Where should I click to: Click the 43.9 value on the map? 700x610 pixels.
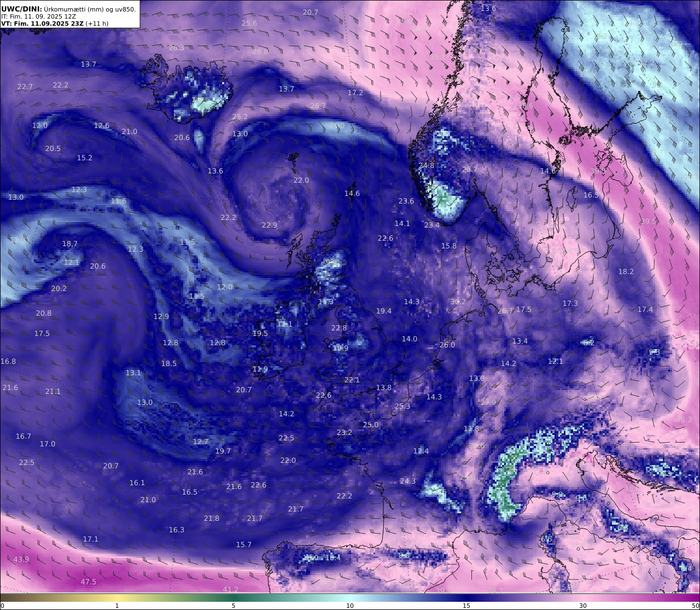[x=21, y=559]
